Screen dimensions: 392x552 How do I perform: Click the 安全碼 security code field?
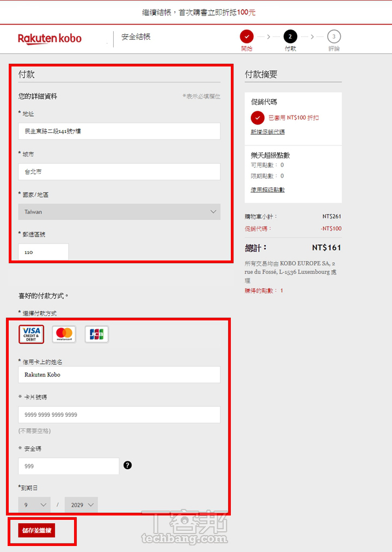(69, 466)
